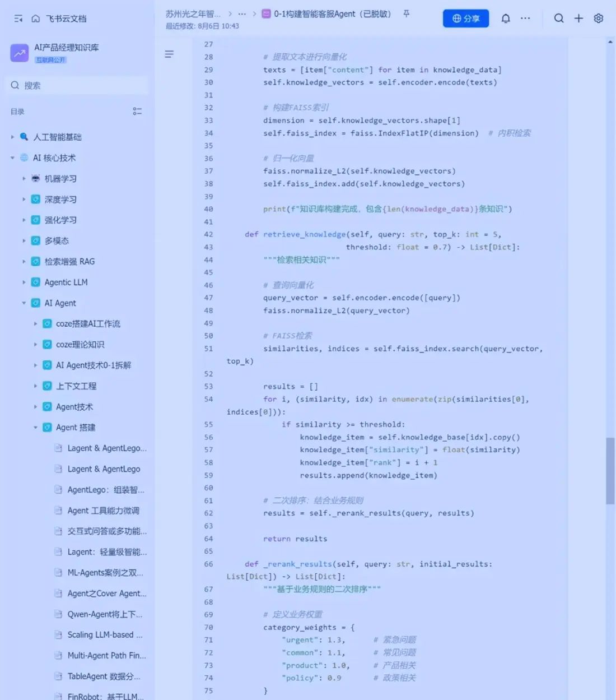The image size is (616, 700).
Task: Click the search magnifier icon in header
Action: (559, 18)
